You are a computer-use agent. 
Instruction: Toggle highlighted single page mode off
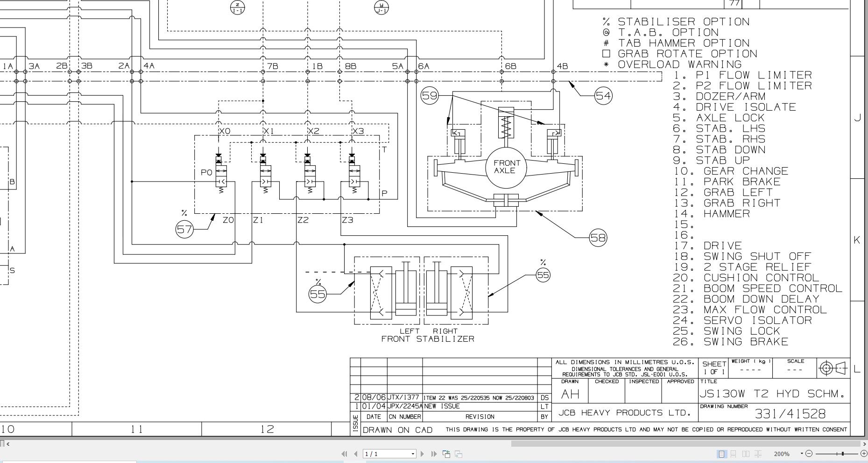click(721, 454)
